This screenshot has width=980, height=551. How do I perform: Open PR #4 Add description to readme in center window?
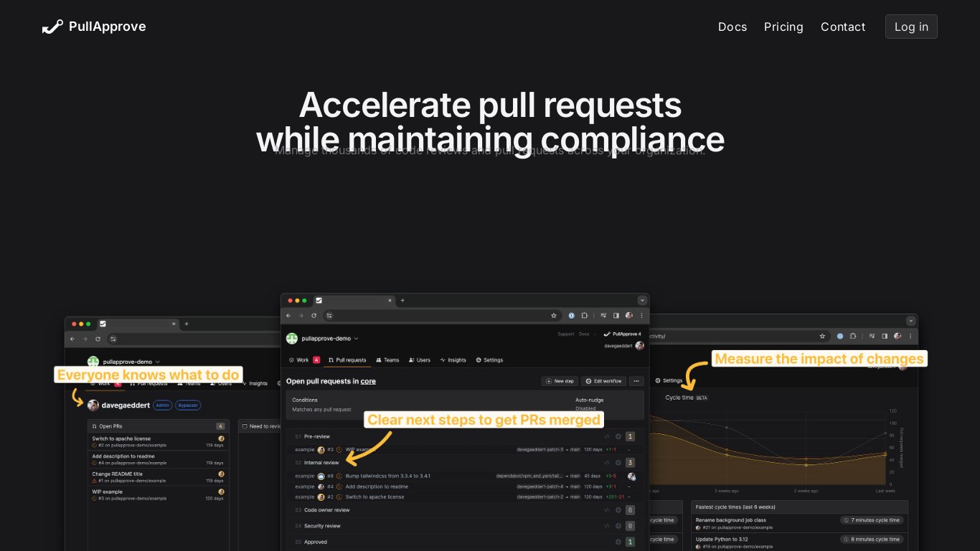click(377, 486)
